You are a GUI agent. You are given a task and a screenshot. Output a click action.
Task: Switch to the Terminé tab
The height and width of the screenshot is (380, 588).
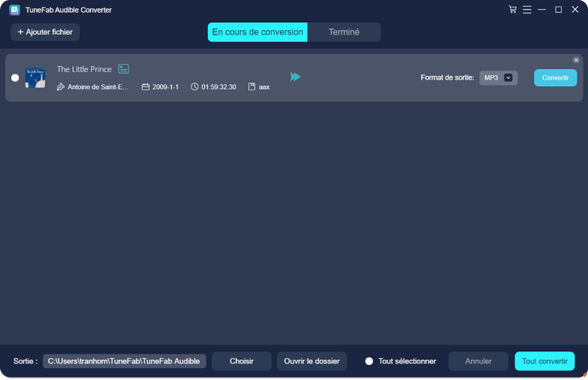click(344, 32)
